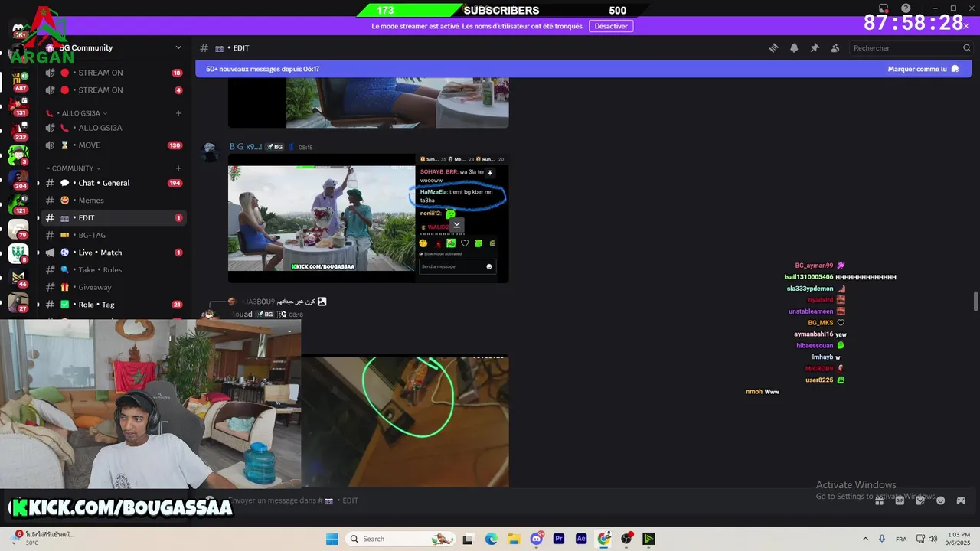Open the apps icon in message bar
The width and height of the screenshot is (980, 551).
[961, 500]
